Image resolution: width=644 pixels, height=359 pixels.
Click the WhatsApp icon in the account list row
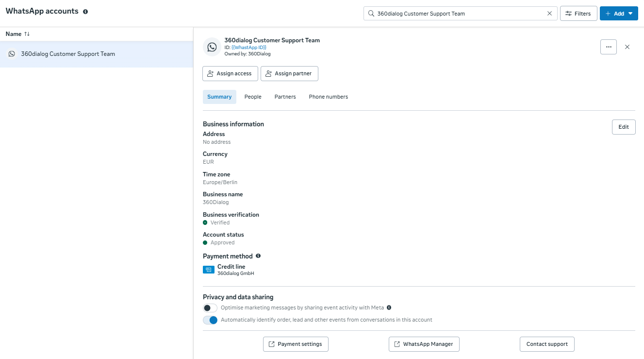12,54
